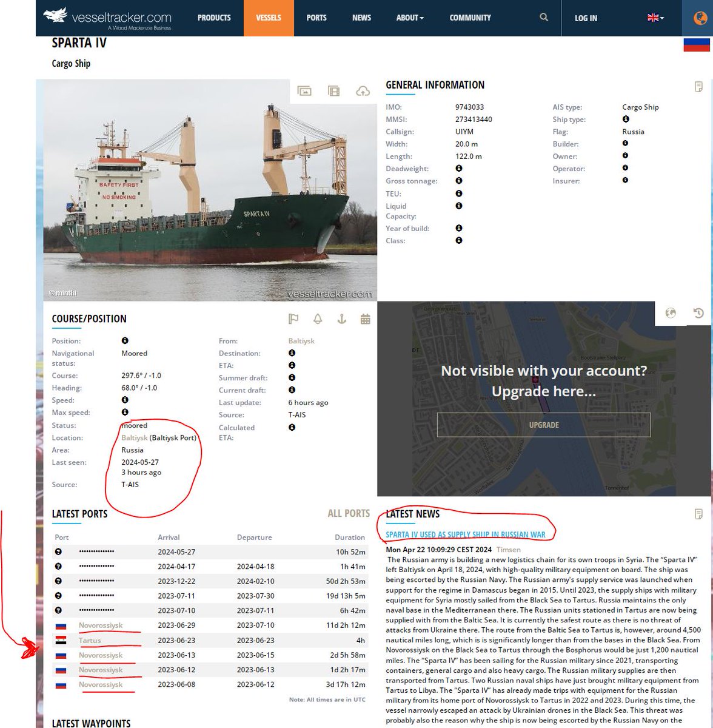Click the Departure column header

pos(255,537)
